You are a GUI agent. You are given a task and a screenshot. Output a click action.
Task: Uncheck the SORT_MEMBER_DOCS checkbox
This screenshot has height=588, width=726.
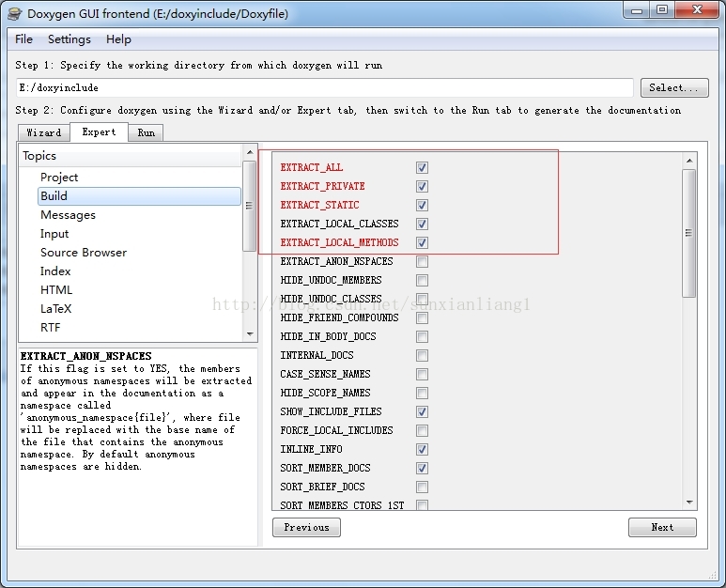422,468
